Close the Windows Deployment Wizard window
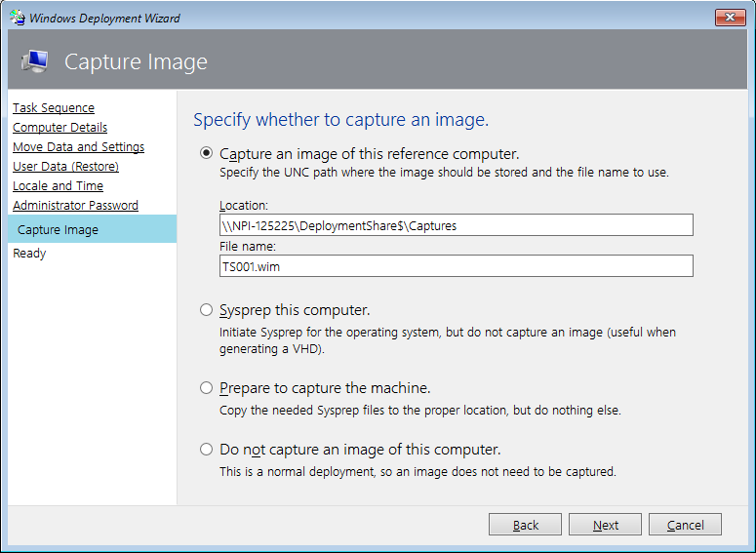Viewport: 756px width, 553px height. tap(730, 18)
